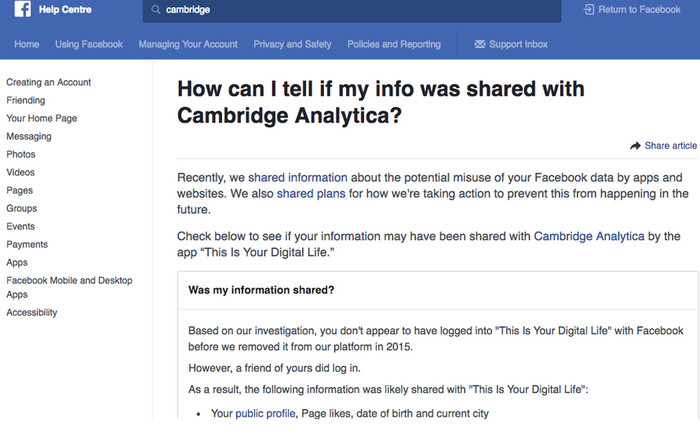Image resolution: width=700 pixels, height=438 pixels.
Task: Open the Using Facebook menu
Action: click(89, 45)
